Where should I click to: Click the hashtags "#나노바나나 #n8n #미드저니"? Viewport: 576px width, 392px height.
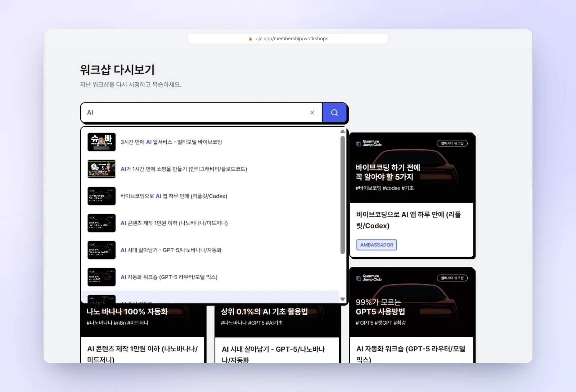pyautogui.click(x=117, y=323)
